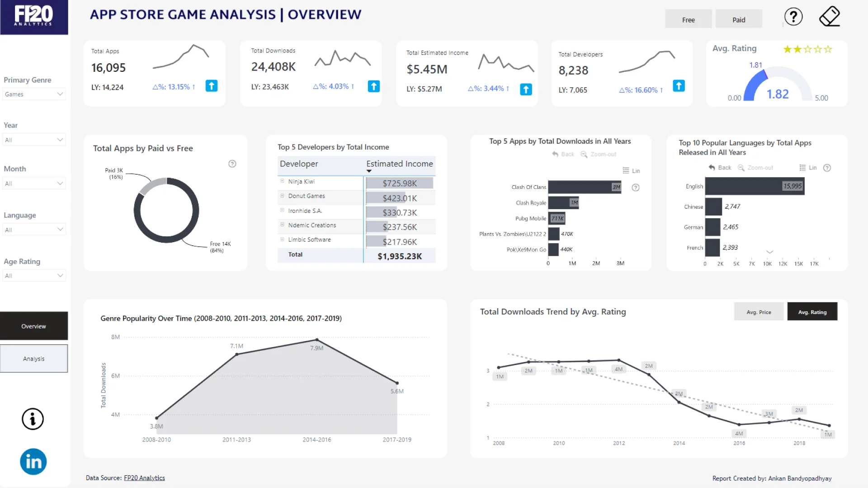868x488 pixels.
Task: Click the $1,935.23K total income cell
Action: [x=400, y=256]
